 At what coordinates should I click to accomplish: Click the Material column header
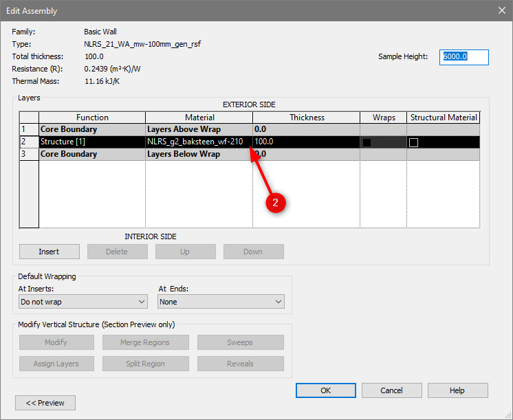pos(199,118)
